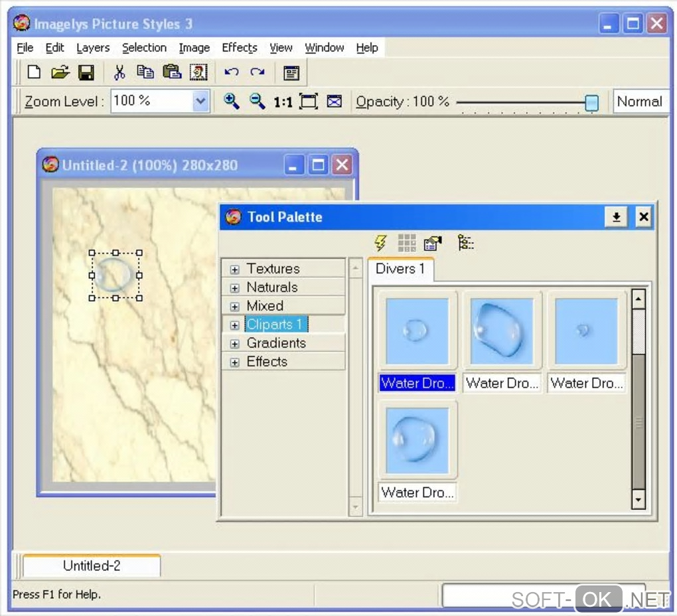
Task: Click the Opacity slider handle
Action: [x=591, y=103]
